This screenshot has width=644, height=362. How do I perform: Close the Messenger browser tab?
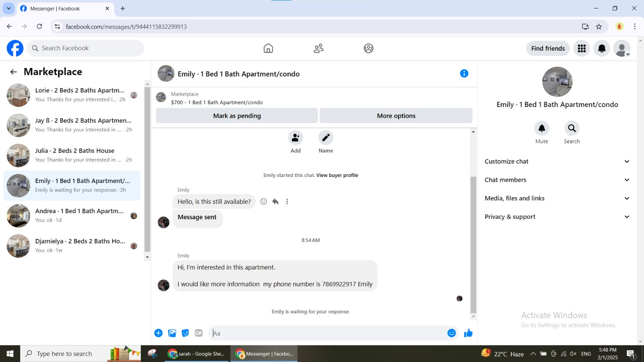point(107,8)
